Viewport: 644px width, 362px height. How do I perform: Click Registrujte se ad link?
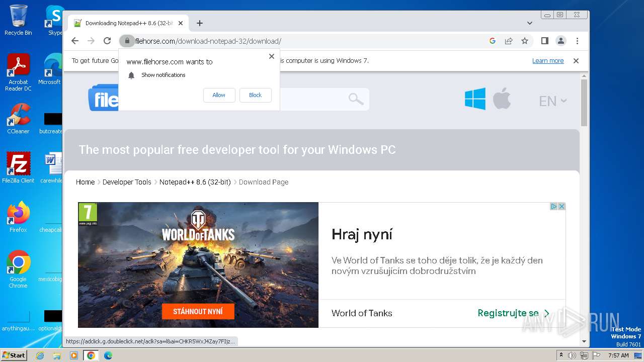point(514,313)
